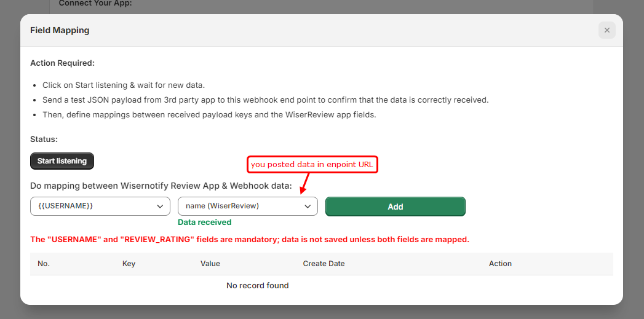Click the Value column header

210,264
